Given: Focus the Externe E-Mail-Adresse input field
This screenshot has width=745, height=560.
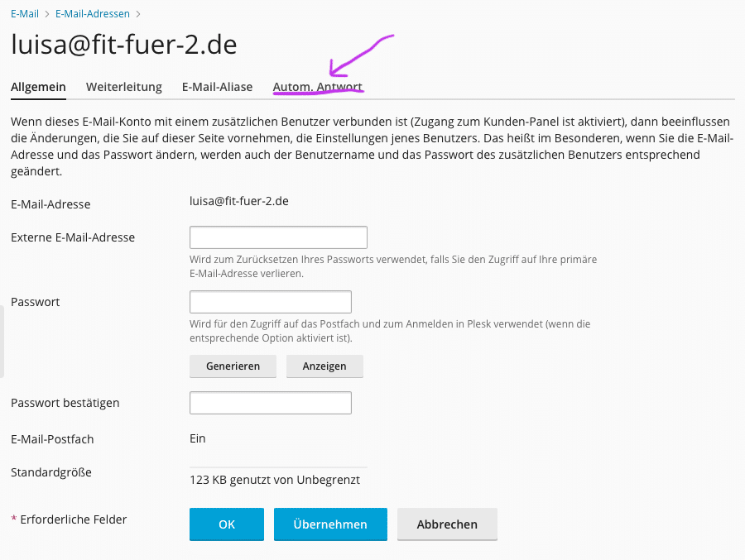Looking at the screenshot, I should (278, 237).
